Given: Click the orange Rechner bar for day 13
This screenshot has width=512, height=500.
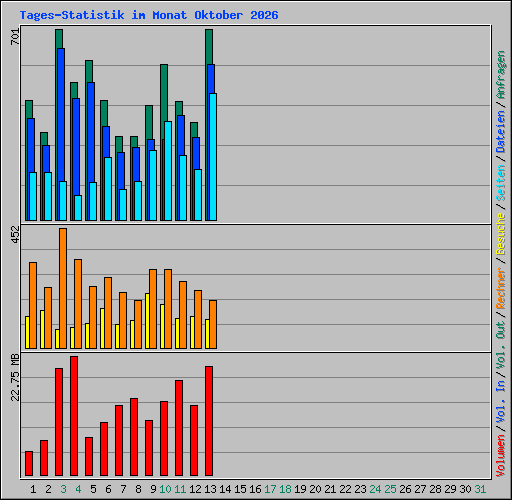Looking at the screenshot, I should 213,325.
